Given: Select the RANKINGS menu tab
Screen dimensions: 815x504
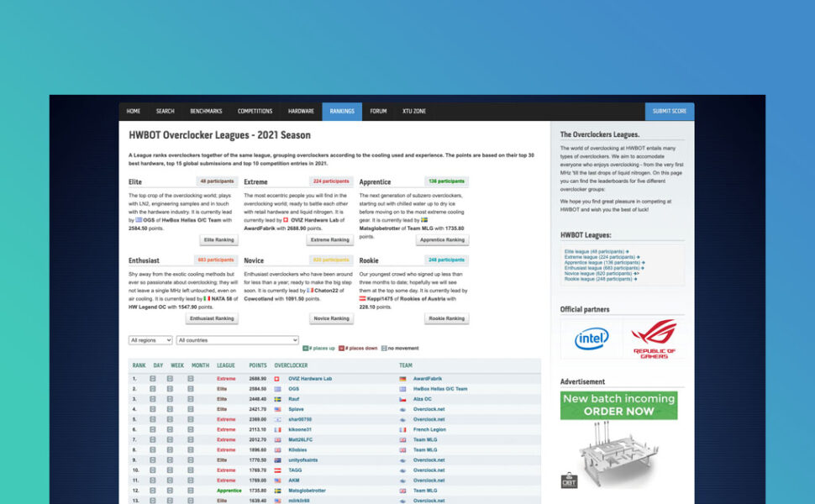Looking at the screenshot, I should point(342,111).
